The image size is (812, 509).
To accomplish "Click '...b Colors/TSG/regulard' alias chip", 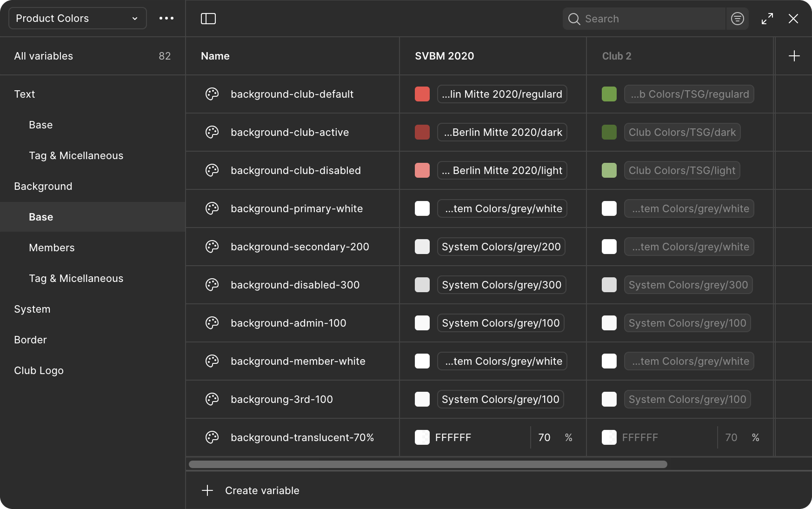I will (689, 94).
